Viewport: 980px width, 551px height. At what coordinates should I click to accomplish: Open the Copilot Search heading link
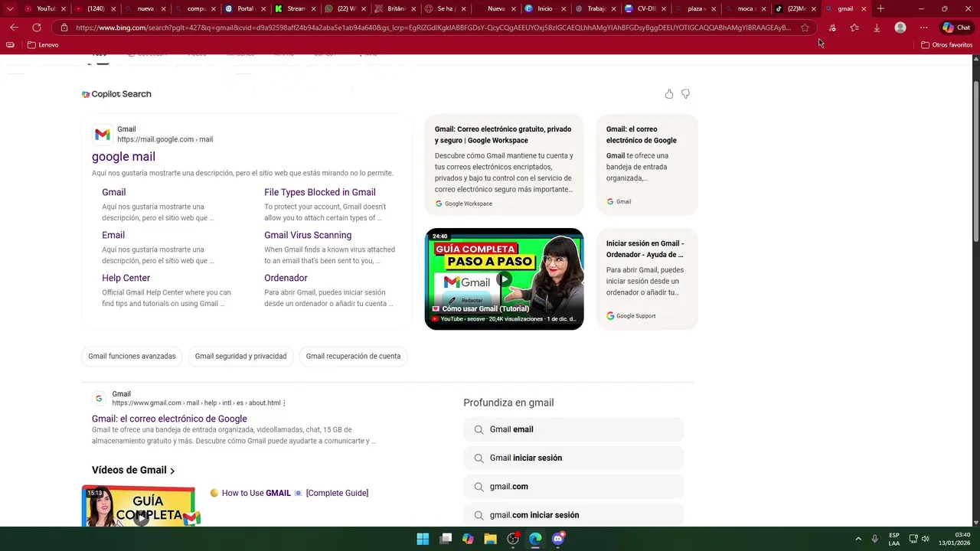[116, 94]
